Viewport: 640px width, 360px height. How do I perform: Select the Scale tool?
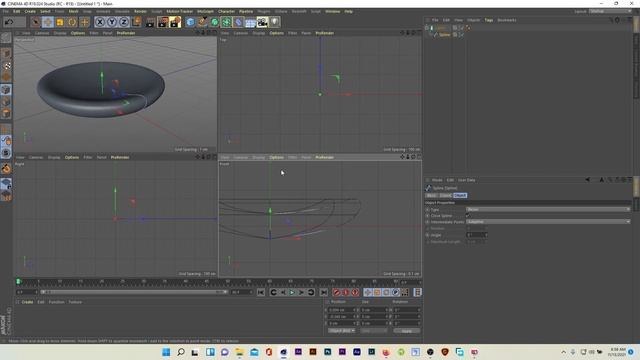(60, 22)
